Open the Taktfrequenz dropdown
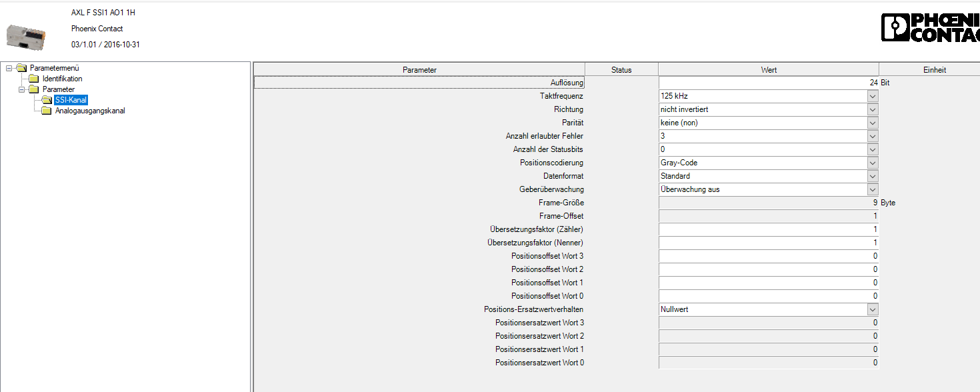This screenshot has height=392, width=980. click(x=872, y=96)
